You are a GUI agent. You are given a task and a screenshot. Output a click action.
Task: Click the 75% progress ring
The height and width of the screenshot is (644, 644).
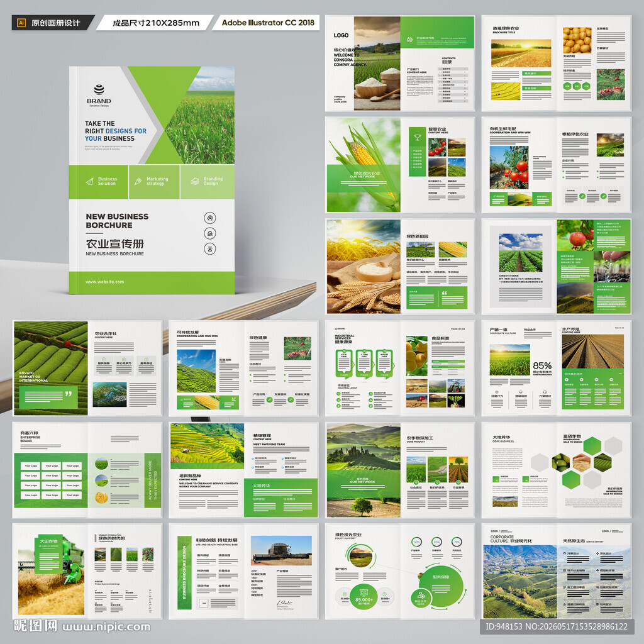pos(457,541)
